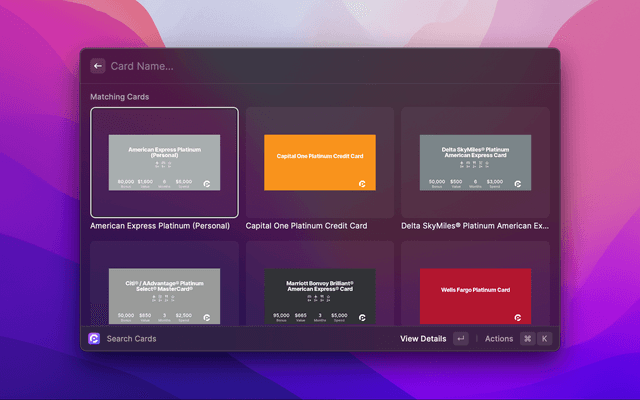
Task: Select the orange Capital One Platinum card
Action: coord(320,162)
